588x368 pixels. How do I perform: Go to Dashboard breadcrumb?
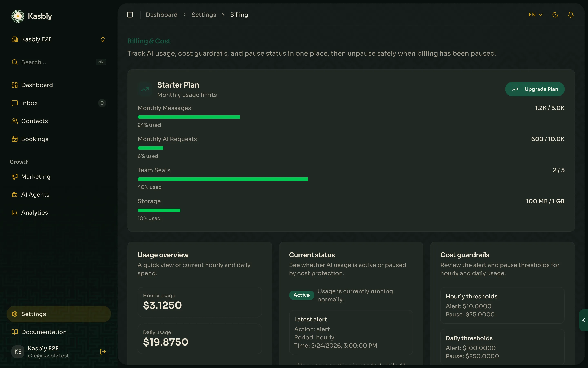click(161, 15)
